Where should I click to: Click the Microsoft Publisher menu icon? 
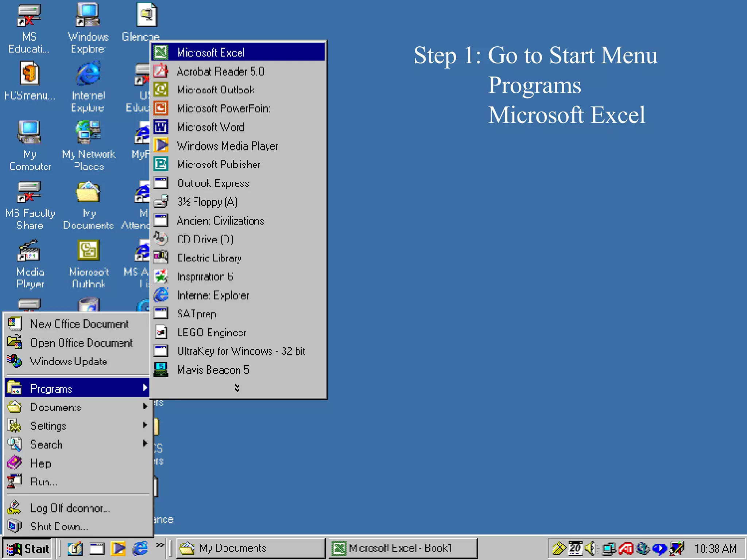161,164
